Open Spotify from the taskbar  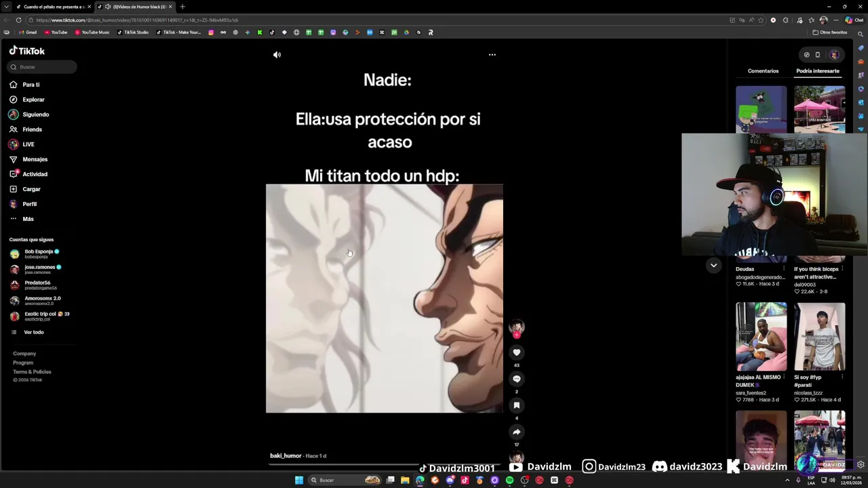click(509, 481)
